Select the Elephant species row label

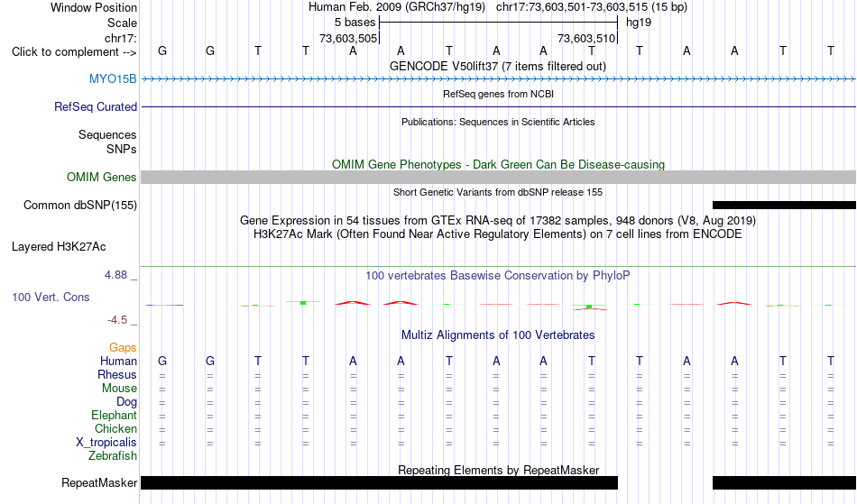click(114, 415)
